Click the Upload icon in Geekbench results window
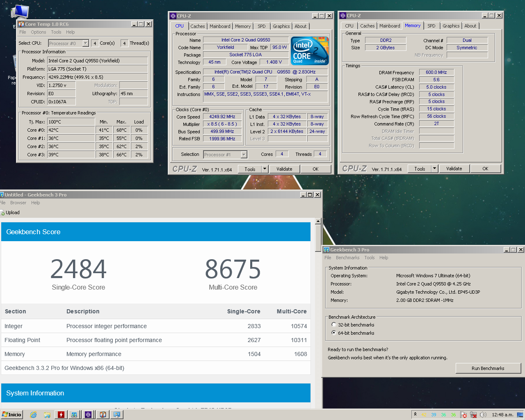The image size is (525, 420). (2, 212)
